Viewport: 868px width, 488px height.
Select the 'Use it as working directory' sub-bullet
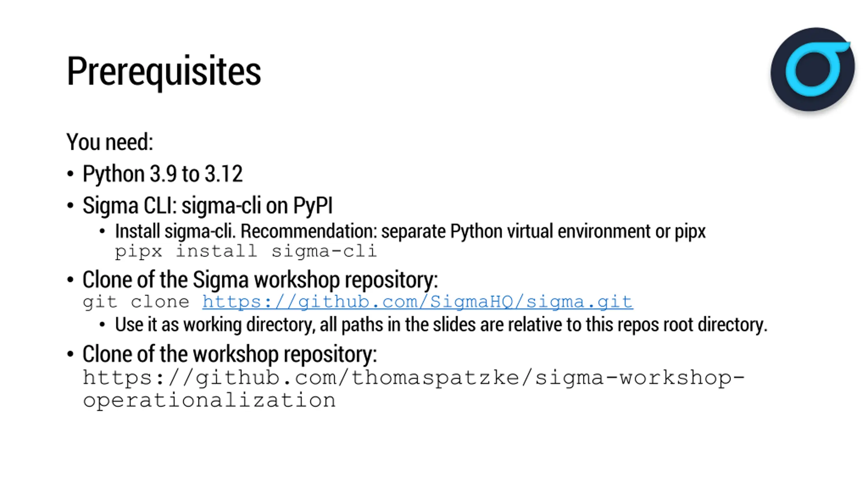pyautogui.click(x=441, y=325)
